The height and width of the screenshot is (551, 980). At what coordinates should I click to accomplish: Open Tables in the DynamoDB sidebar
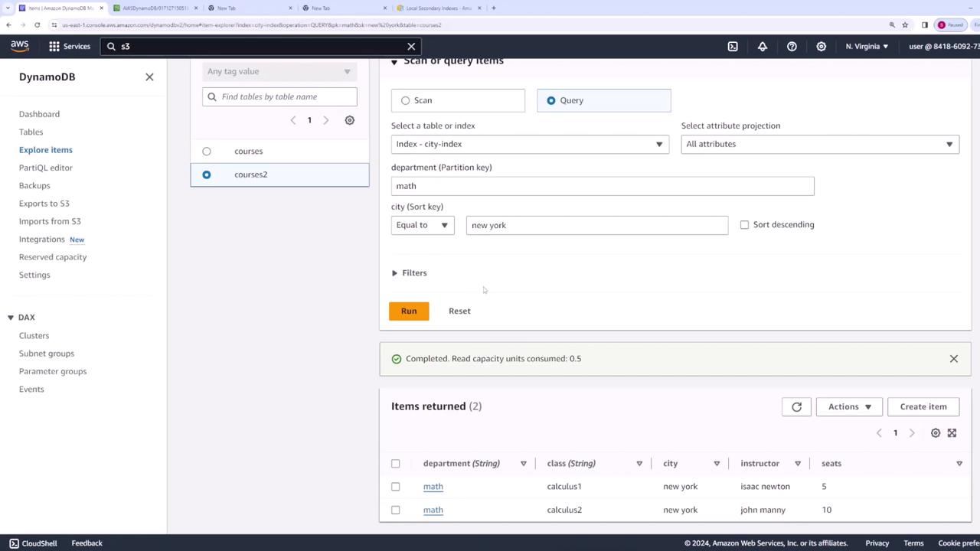click(31, 132)
